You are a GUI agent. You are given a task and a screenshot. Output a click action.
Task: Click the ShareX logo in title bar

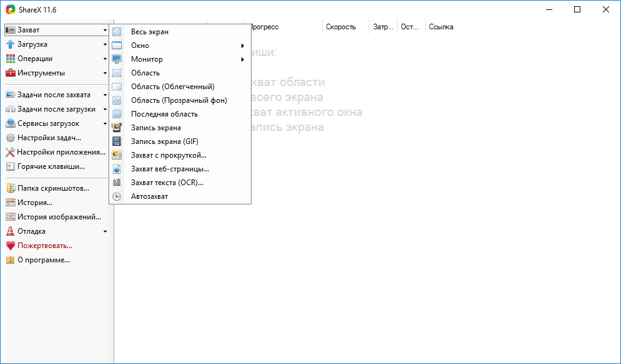(11, 9)
